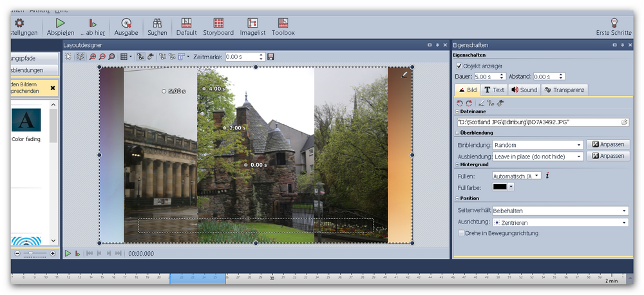644x295 pixels.
Task: Click the Ausgabe output icon
Action: [126, 23]
